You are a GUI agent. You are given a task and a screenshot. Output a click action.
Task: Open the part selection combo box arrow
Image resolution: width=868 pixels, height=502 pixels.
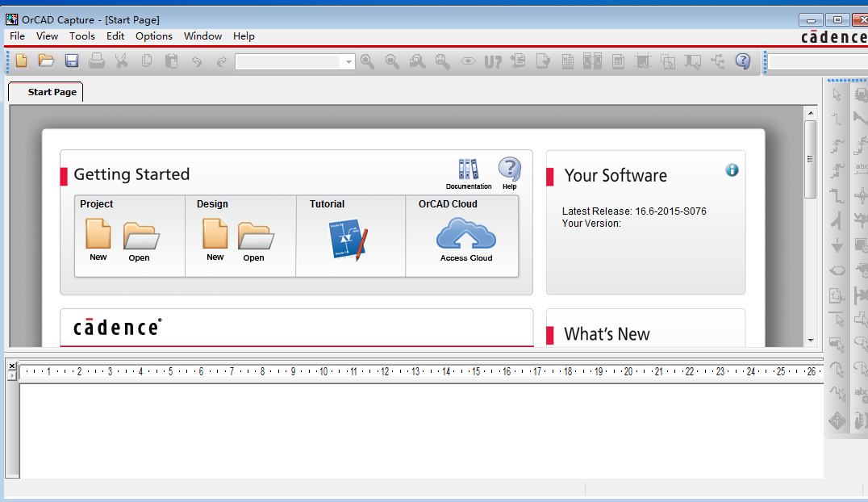[348, 62]
